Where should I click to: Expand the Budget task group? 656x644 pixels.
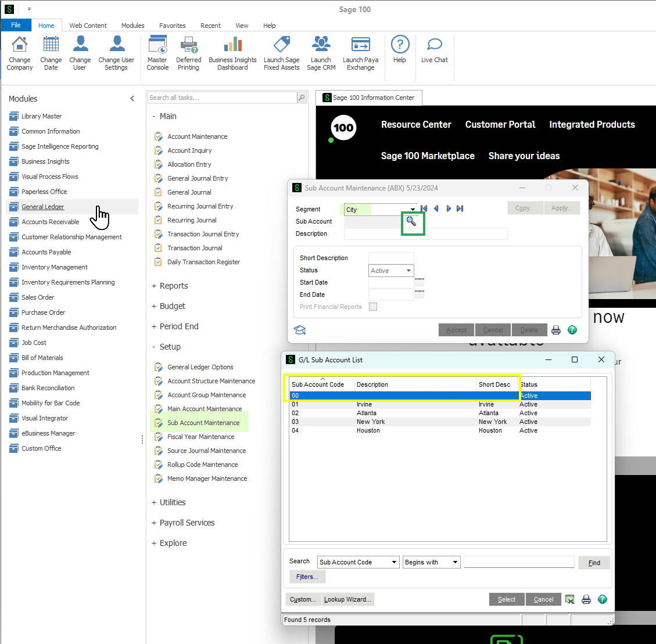point(153,306)
